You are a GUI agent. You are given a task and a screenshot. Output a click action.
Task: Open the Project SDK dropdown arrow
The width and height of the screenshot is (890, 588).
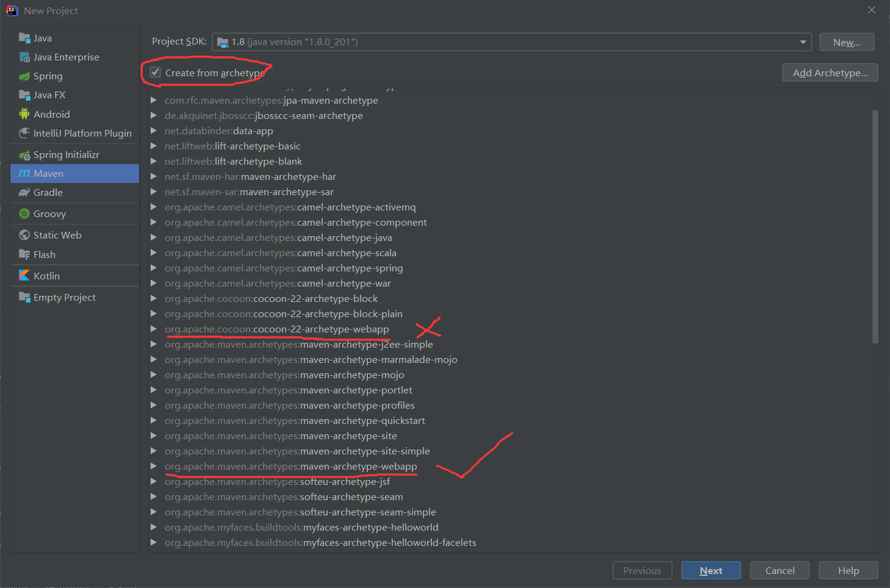[803, 42]
